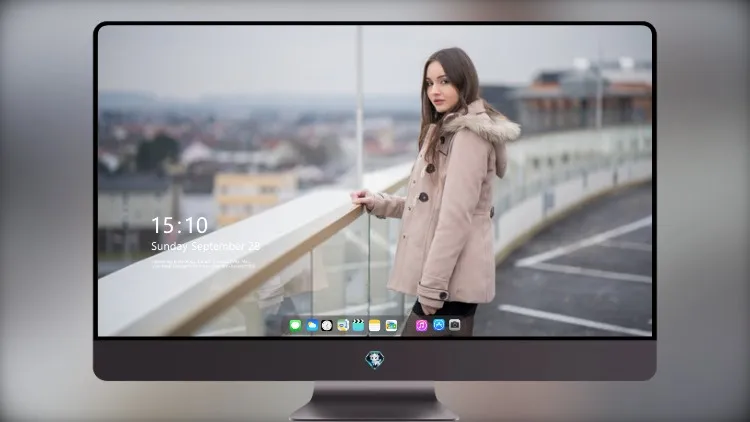Launch the pink iTunes music icon
This screenshot has height=422, width=750.
coord(421,326)
